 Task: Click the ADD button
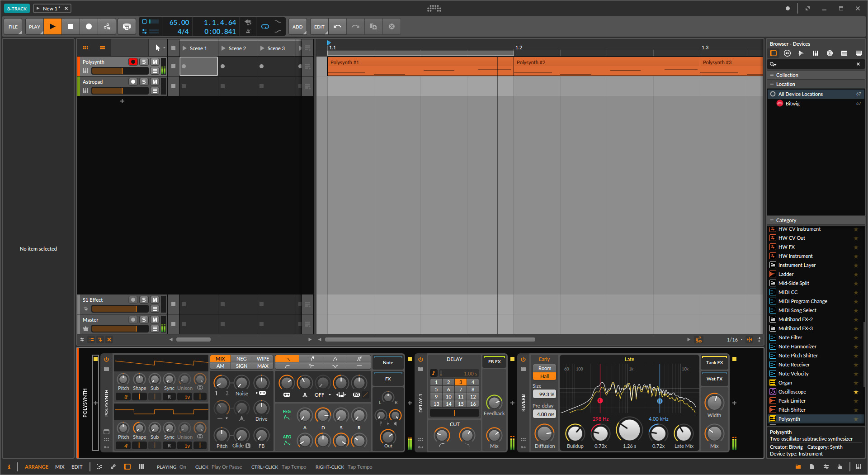297,27
